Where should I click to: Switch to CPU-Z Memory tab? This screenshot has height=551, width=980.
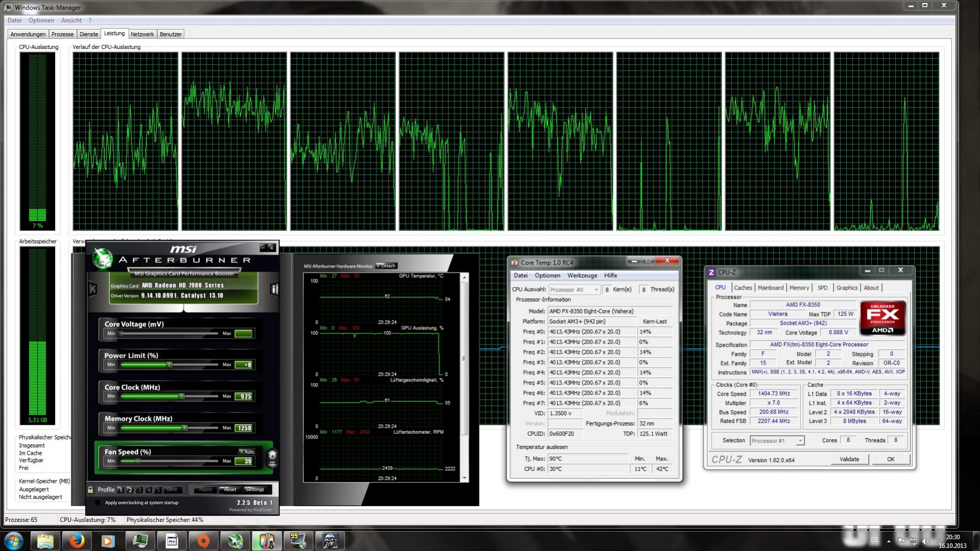799,288
